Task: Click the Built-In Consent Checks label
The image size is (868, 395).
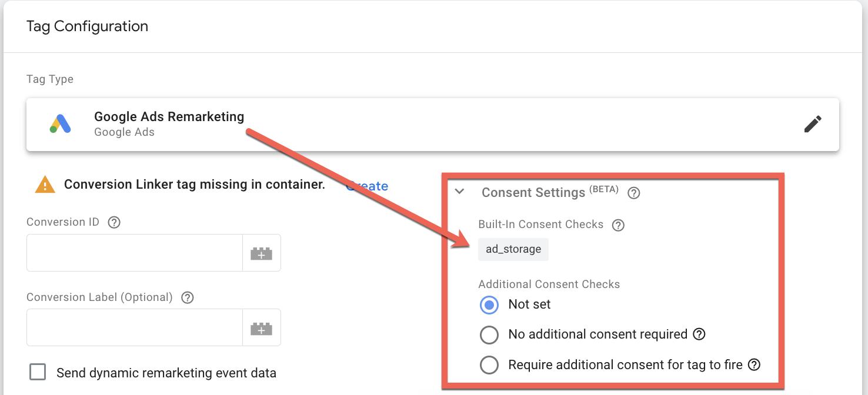Action: (541, 225)
